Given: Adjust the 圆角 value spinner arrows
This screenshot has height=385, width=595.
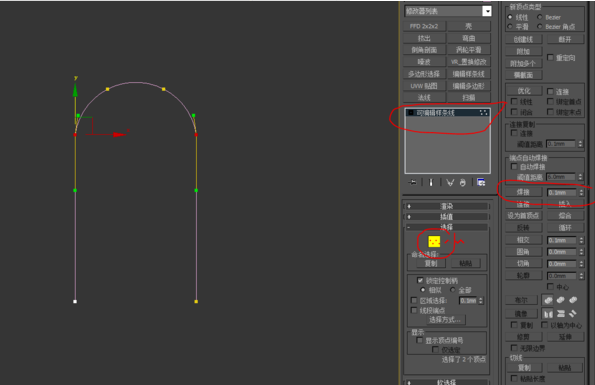Looking at the screenshot, I should [x=581, y=252].
